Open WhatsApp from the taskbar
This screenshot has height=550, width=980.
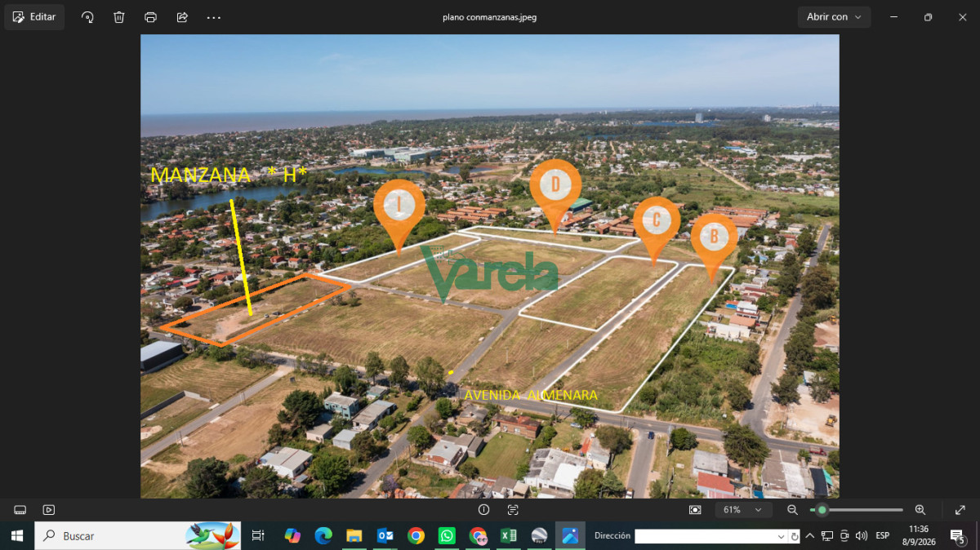click(447, 536)
